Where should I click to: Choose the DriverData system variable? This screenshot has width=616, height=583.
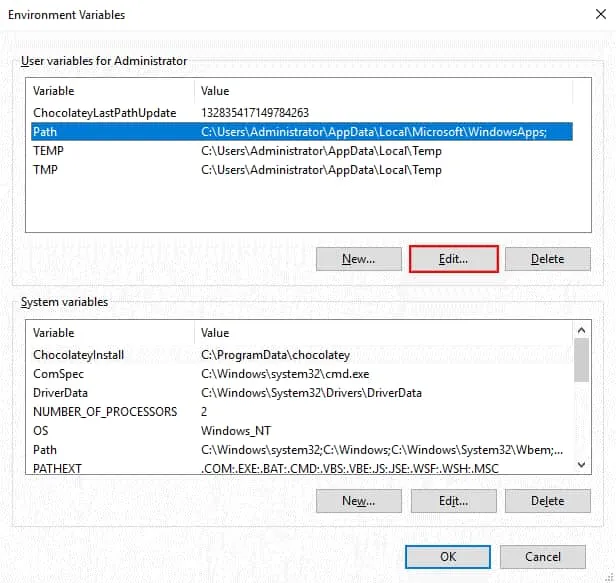click(60, 393)
